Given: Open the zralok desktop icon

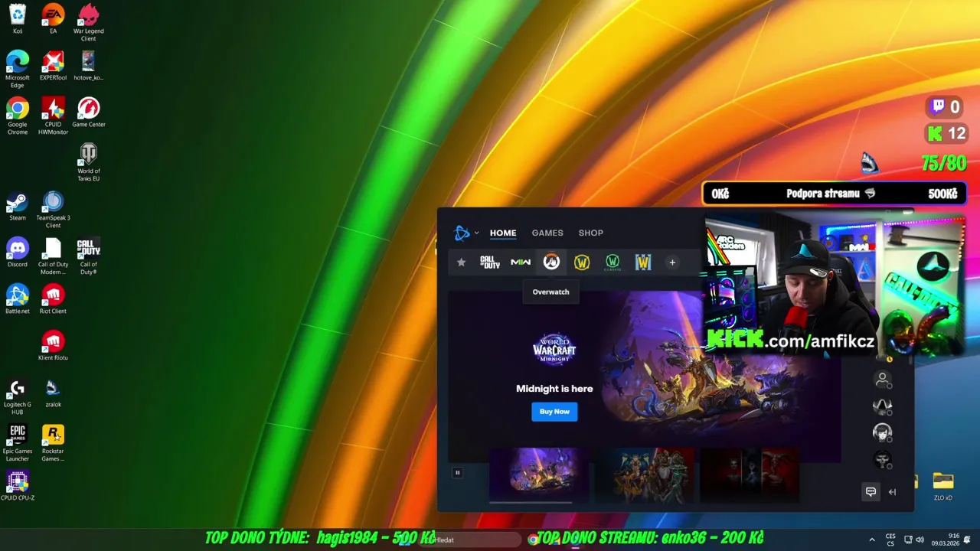Looking at the screenshot, I should tap(53, 393).
